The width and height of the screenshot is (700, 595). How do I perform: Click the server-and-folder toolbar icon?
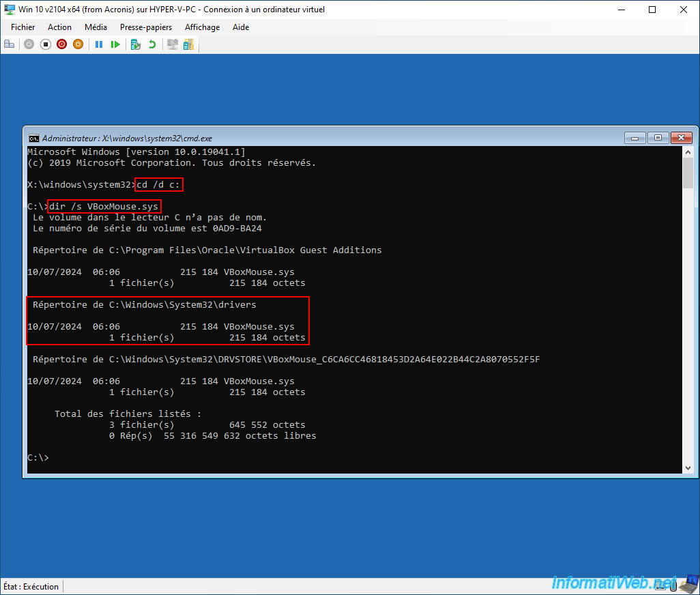click(x=188, y=44)
